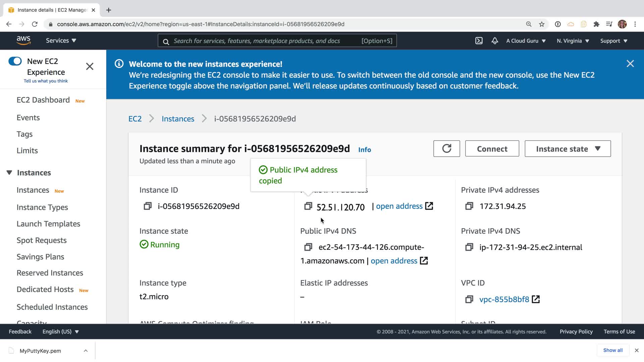This screenshot has width=644, height=362.
Task: Go to EC2 Dashboard in sidebar
Action: (43, 100)
